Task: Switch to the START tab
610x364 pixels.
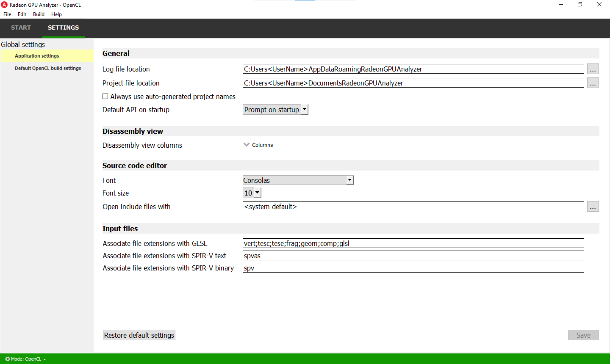Action: click(21, 28)
